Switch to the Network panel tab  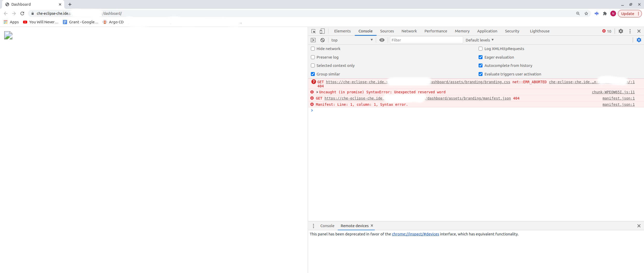[x=409, y=31]
